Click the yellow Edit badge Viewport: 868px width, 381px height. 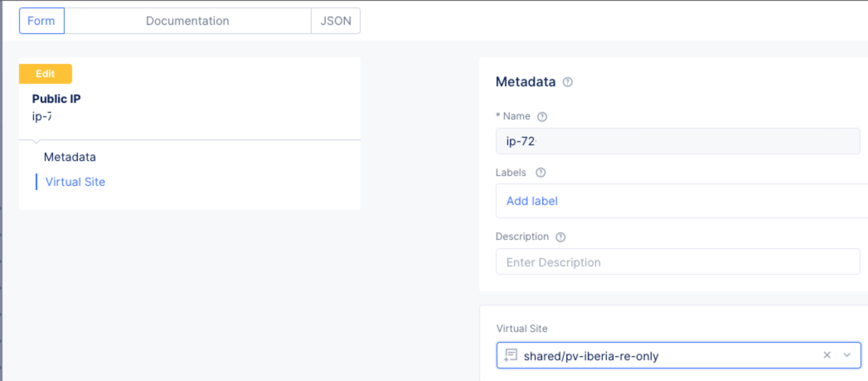[x=46, y=74]
